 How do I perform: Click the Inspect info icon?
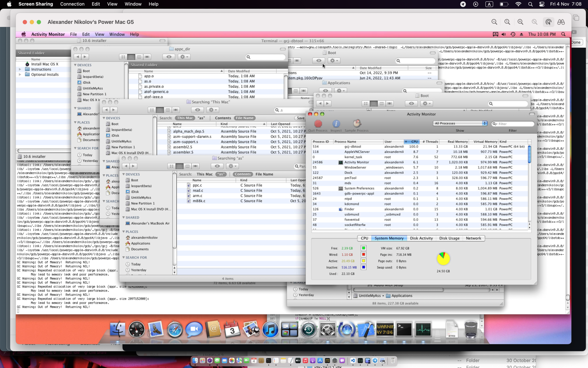(x=336, y=124)
